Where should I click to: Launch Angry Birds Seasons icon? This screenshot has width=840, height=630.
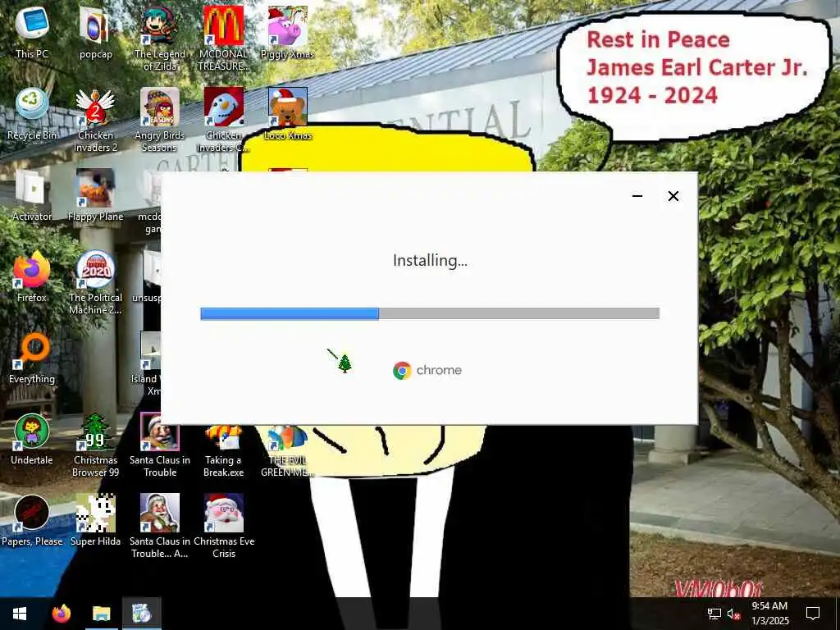tap(160, 120)
